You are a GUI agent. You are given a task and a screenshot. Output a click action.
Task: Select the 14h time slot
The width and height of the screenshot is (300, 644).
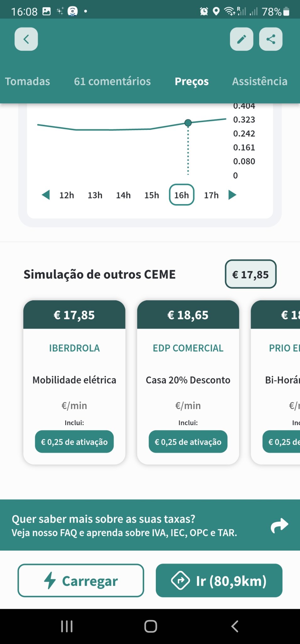pos(123,195)
